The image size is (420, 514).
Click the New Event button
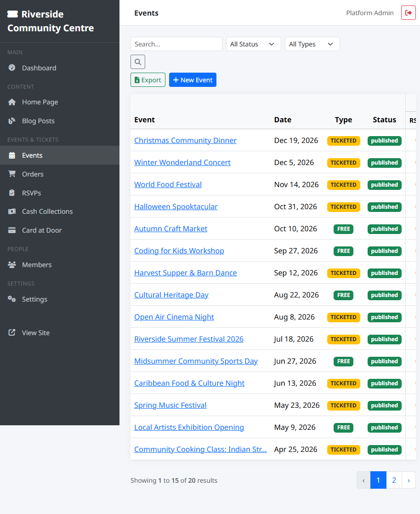click(x=193, y=80)
